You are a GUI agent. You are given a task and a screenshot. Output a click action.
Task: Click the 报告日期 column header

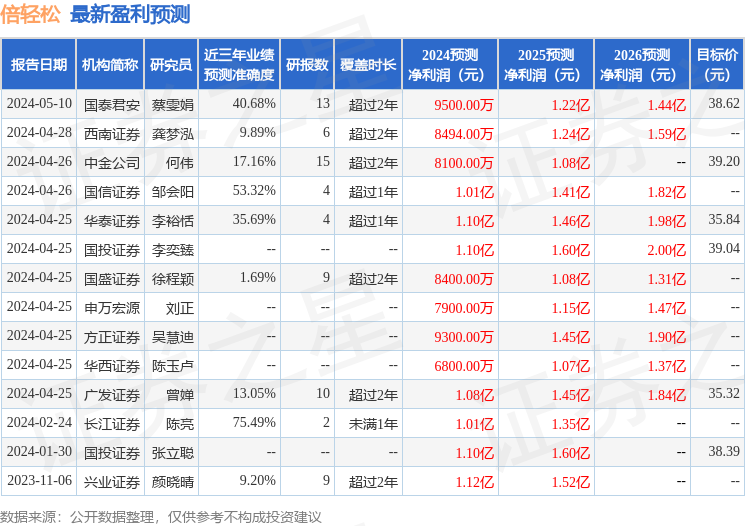coord(38,65)
